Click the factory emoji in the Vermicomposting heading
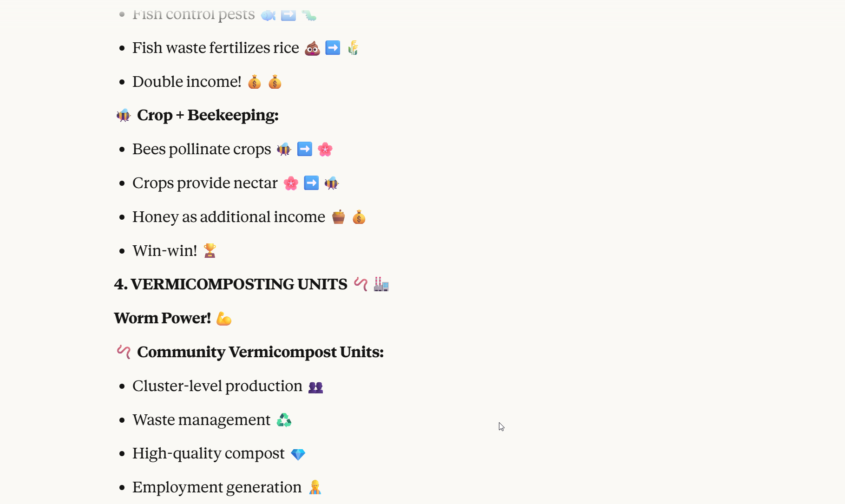The height and width of the screenshot is (504, 845). (x=381, y=284)
